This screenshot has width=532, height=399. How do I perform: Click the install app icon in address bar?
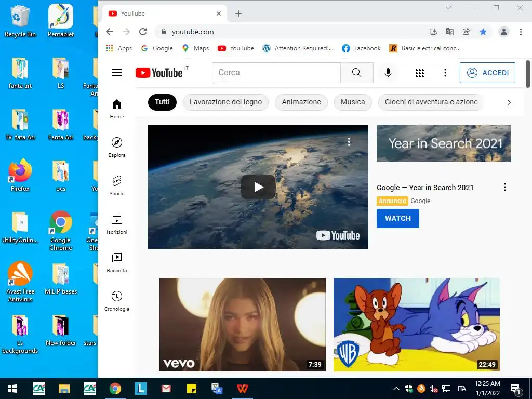click(x=433, y=32)
